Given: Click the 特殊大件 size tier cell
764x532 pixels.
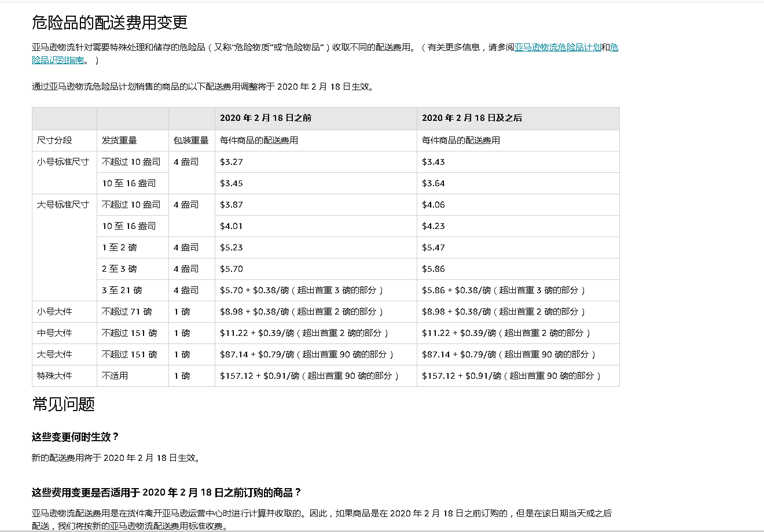Looking at the screenshot, I should click(x=64, y=376).
